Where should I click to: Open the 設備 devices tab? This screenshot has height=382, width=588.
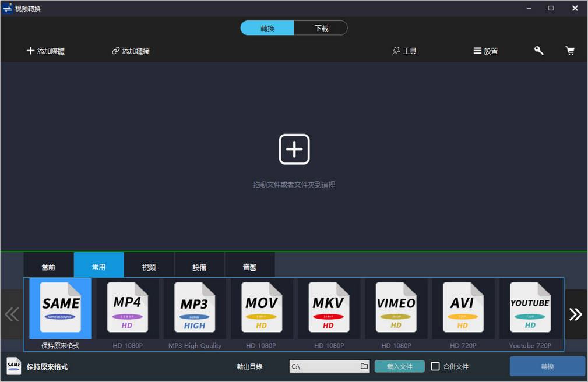(199, 267)
